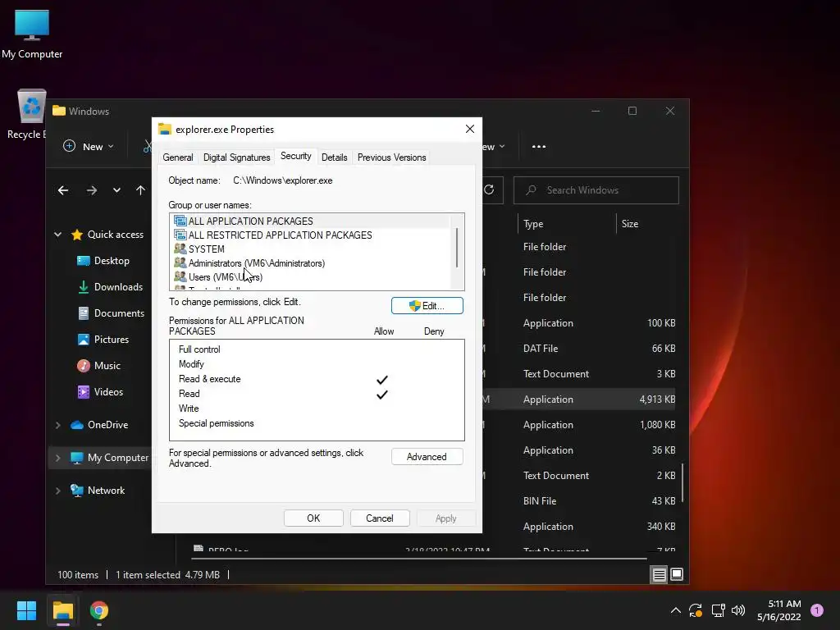Click Network icon in sidebar

point(77,491)
